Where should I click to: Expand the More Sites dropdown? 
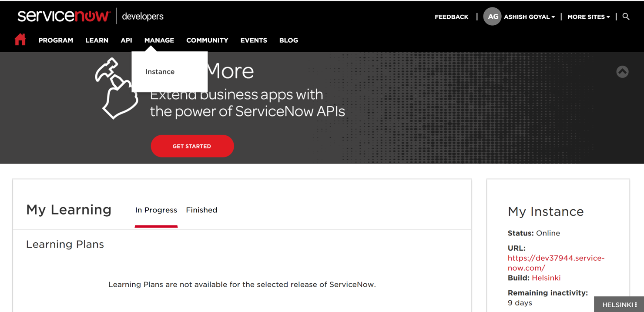pos(588,17)
